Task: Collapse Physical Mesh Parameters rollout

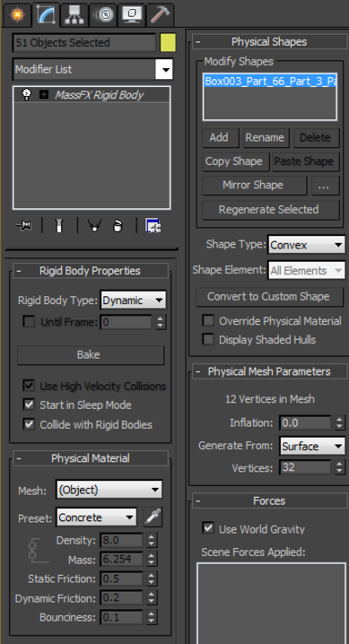Action: (x=270, y=371)
